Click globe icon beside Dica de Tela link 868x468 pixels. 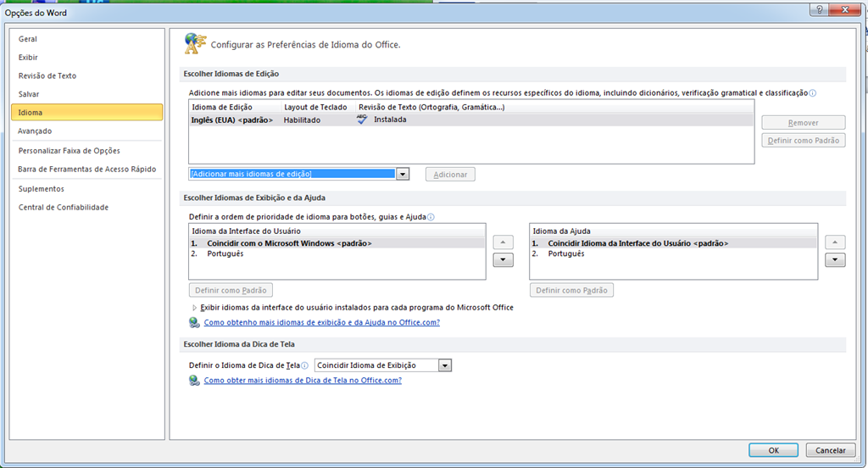click(194, 381)
